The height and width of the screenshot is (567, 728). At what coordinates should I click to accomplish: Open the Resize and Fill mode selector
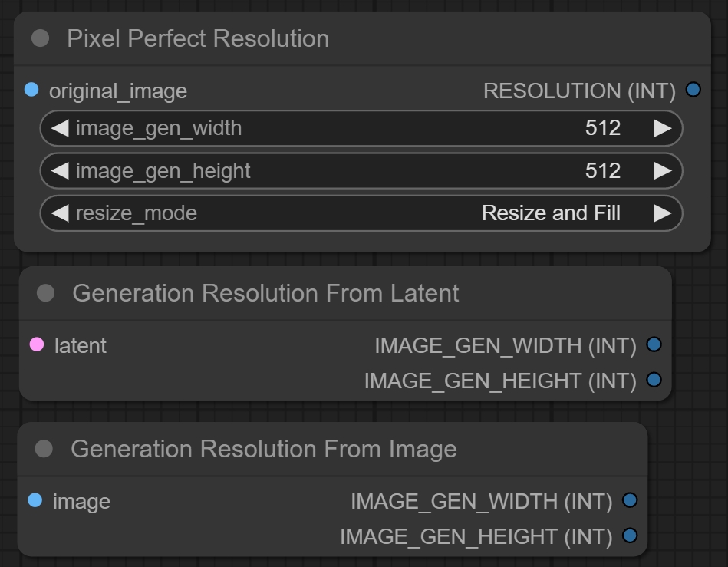tap(550, 213)
